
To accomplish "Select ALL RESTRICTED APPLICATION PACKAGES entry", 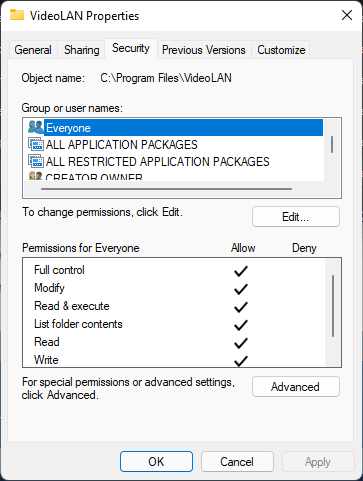I will click(x=158, y=162).
